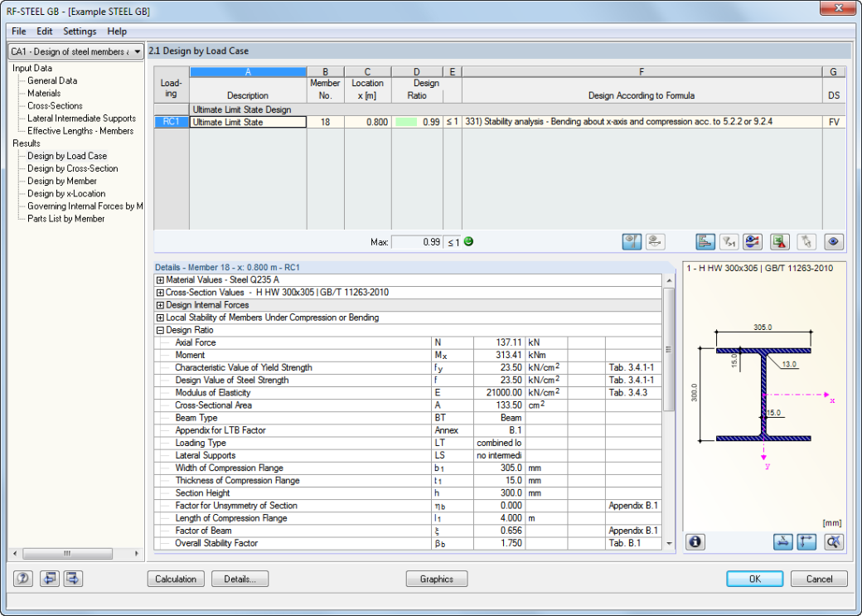Collapse the Design Ratio section

[x=161, y=331]
